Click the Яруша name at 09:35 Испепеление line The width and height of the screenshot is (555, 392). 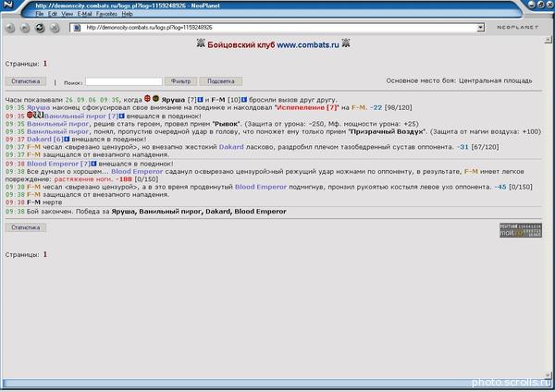(x=38, y=107)
